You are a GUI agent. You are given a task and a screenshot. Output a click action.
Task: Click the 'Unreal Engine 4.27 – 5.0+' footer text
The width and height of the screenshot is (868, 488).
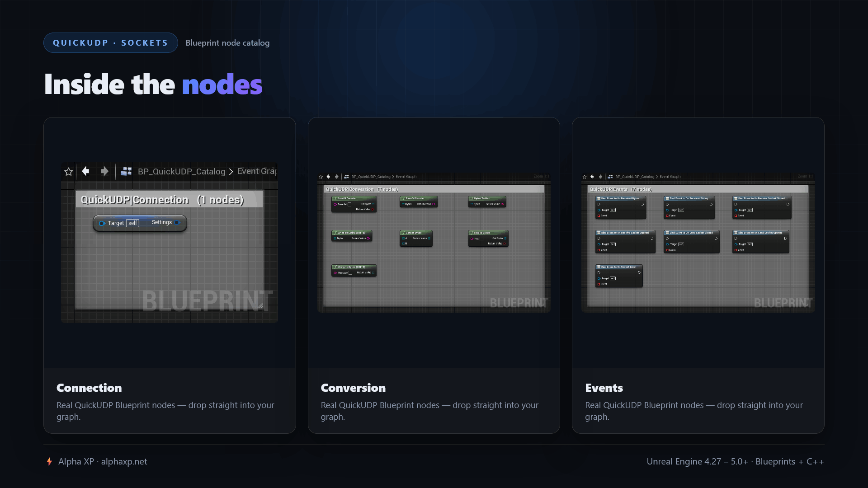tap(697, 461)
